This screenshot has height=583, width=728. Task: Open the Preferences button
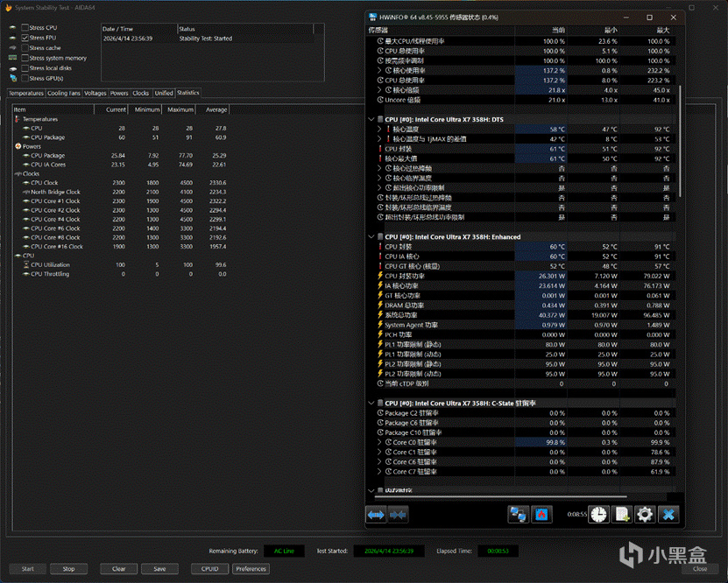tap(251, 569)
